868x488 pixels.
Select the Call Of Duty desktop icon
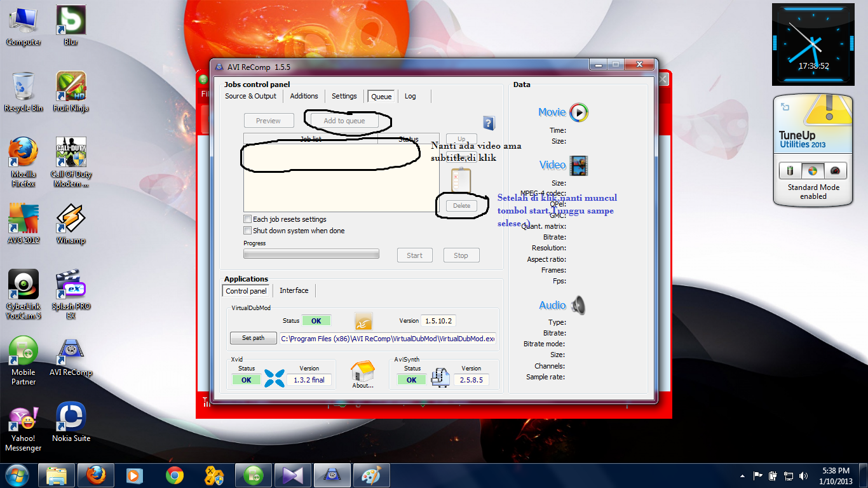[x=71, y=163]
